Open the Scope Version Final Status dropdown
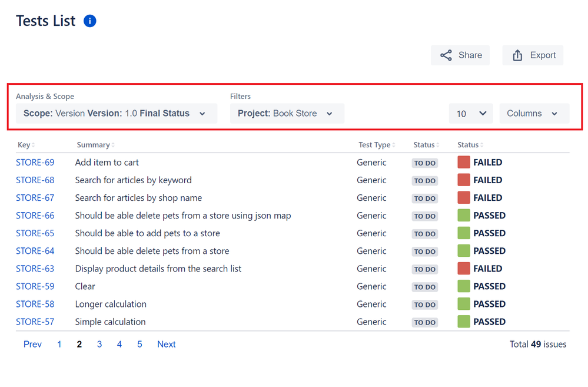 [x=116, y=113]
